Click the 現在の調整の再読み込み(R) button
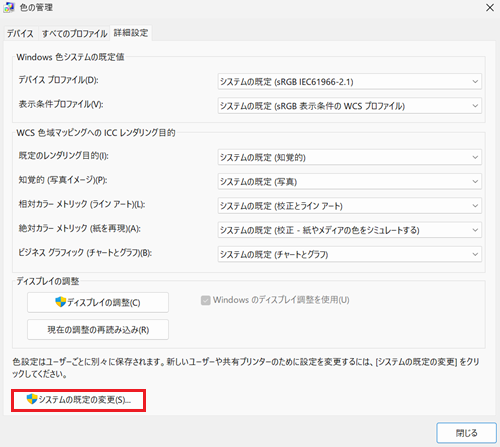The image size is (500, 447). click(98, 330)
